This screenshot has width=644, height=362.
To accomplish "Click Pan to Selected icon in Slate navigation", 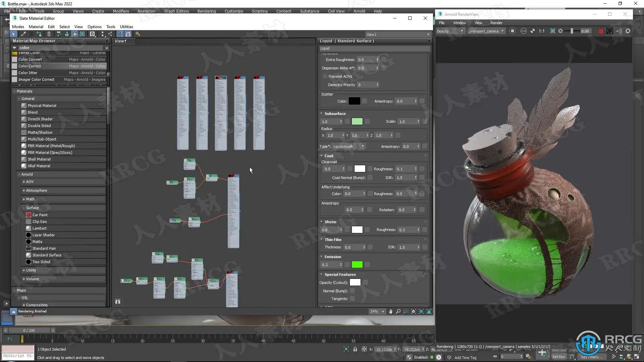I will tap(429, 311).
